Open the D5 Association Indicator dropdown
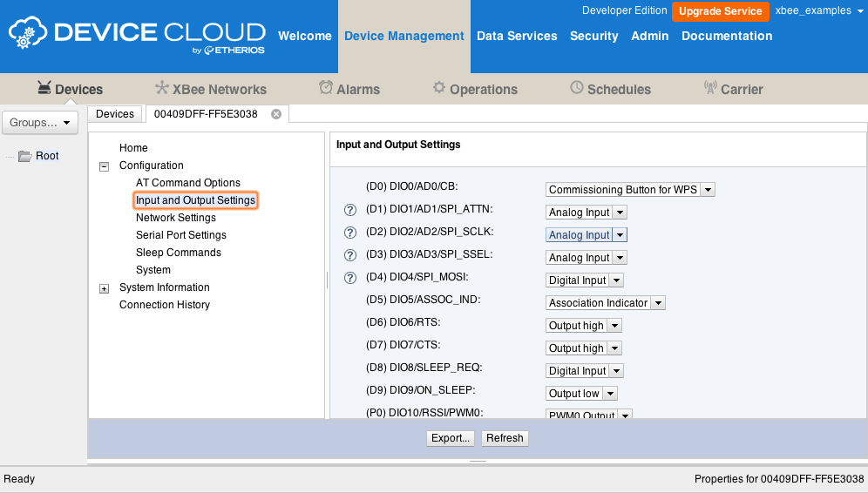 coord(605,303)
